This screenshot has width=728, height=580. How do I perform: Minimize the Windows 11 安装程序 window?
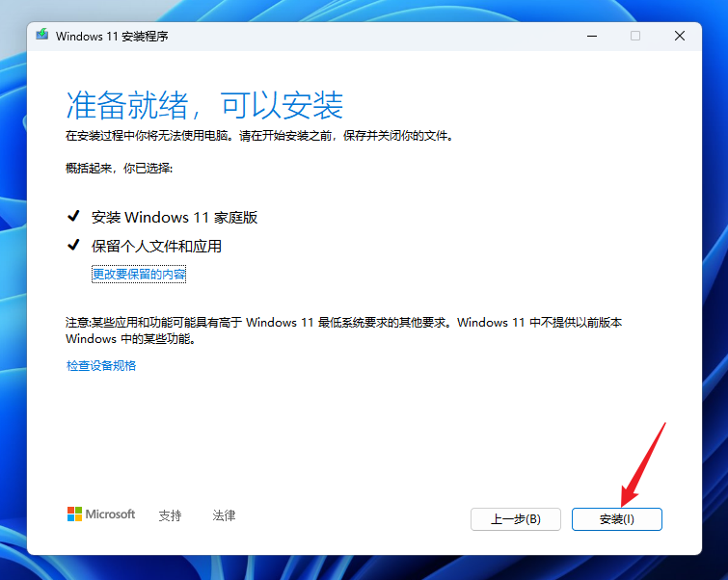[592, 36]
